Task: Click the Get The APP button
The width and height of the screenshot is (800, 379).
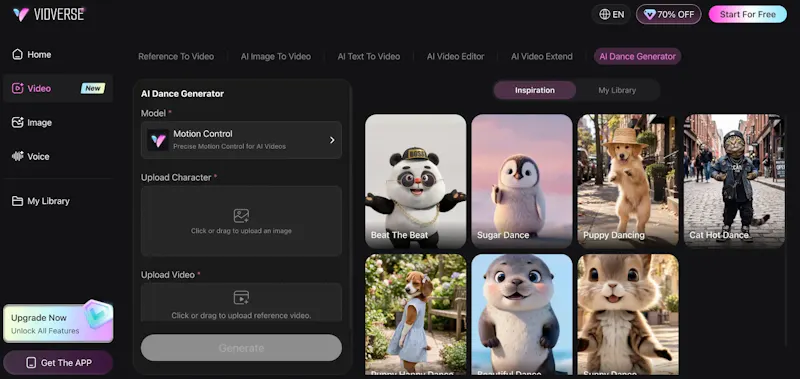Action: click(x=58, y=363)
